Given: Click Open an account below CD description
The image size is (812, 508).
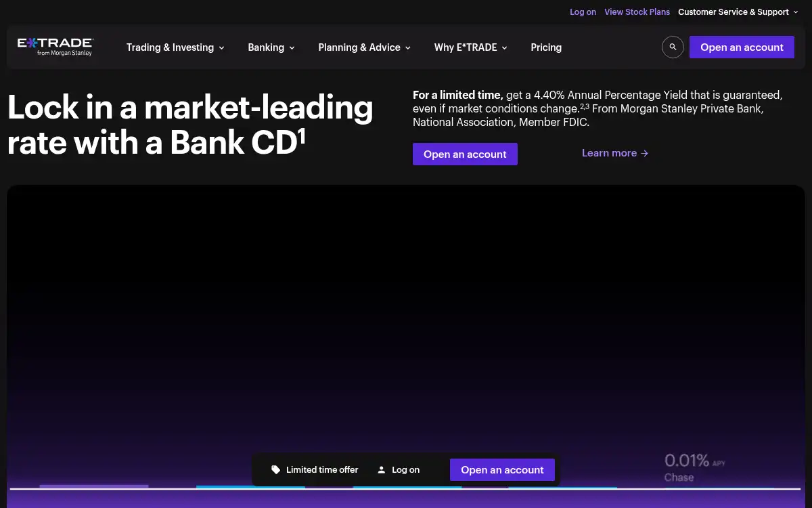Looking at the screenshot, I should [465, 154].
